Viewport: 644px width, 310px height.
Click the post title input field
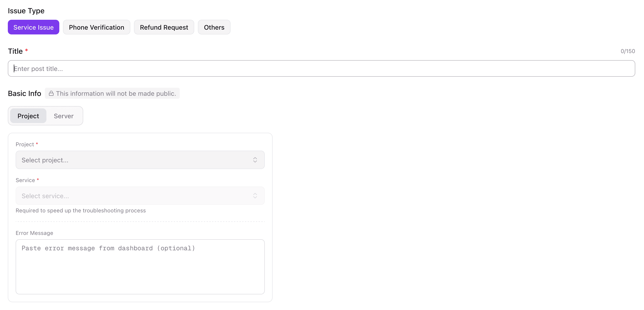321,68
